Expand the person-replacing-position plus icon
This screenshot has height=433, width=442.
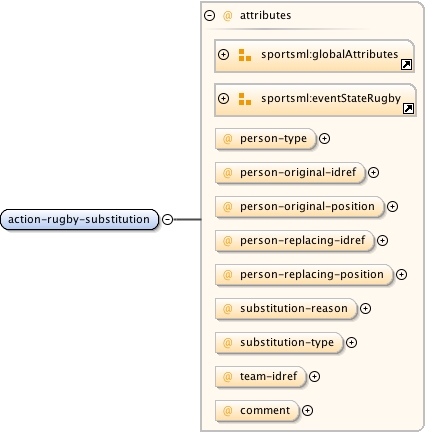click(x=401, y=274)
